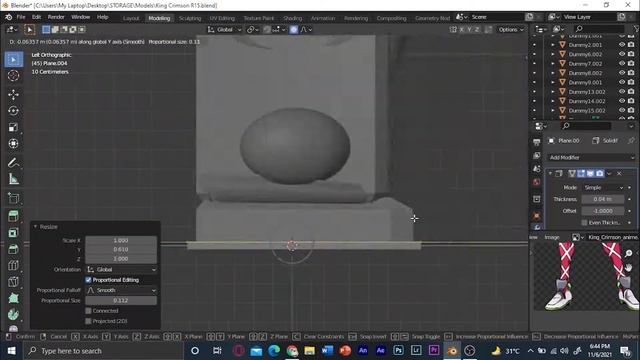The width and height of the screenshot is (640, 360).
Task: Switch to the Sculpting workspace tab
Action: click(x=190, y=18)
